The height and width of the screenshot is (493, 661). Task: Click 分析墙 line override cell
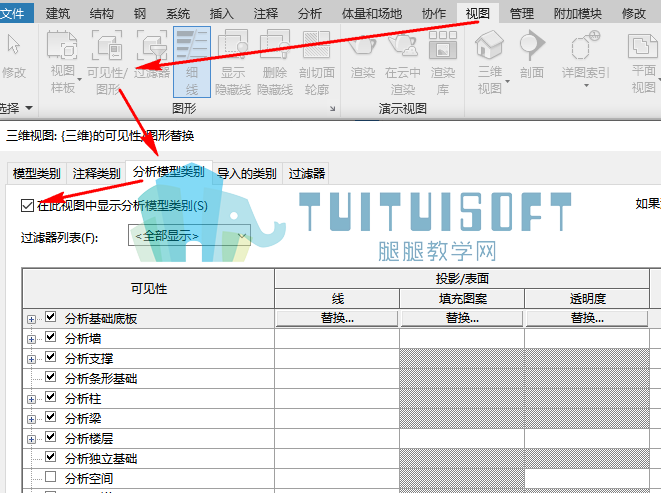[x=337, y=338]
